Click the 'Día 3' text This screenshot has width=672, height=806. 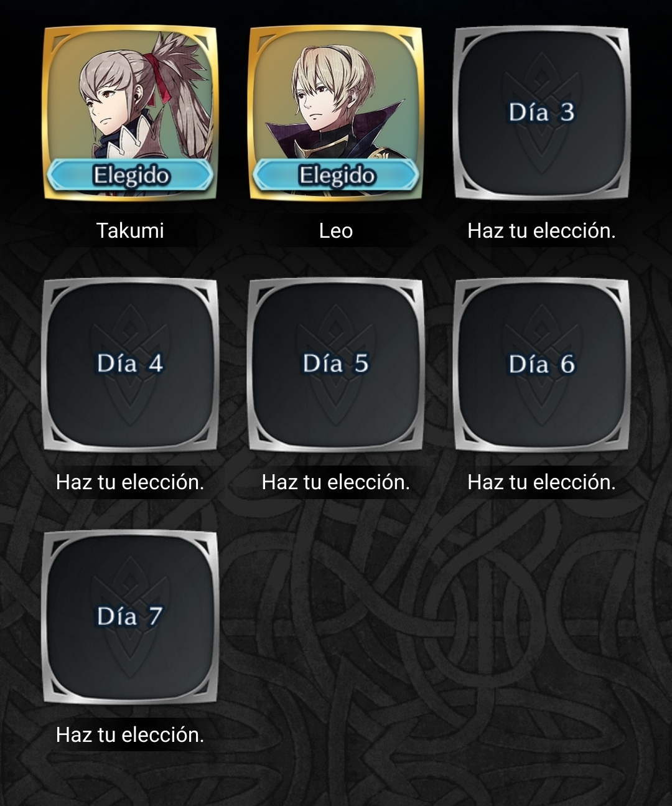(541, 113)
